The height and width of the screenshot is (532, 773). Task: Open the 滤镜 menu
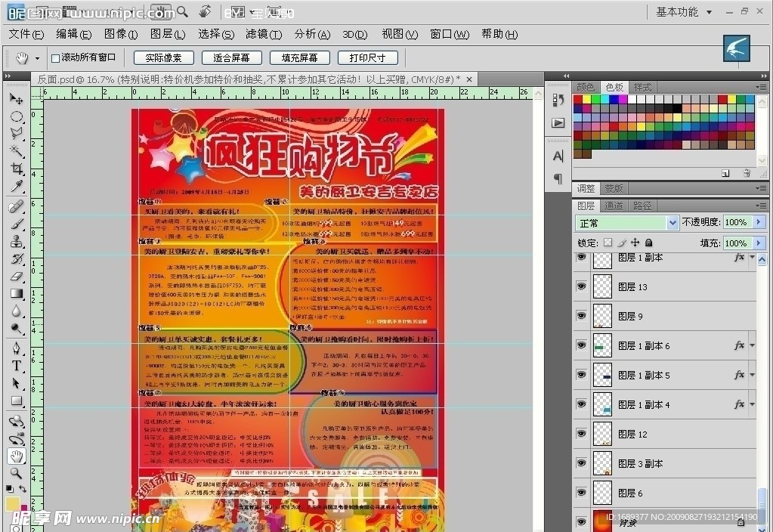point(263,34)
